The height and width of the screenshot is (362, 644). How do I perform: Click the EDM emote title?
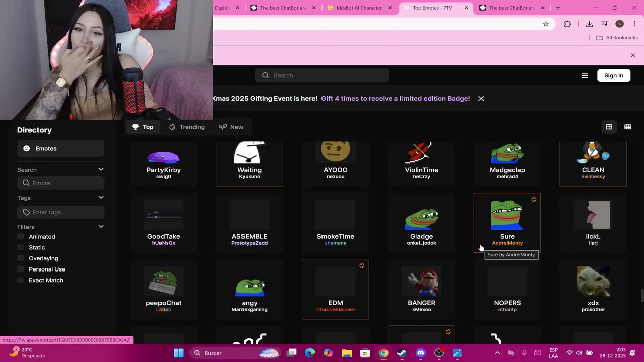[x=336, y=303]
